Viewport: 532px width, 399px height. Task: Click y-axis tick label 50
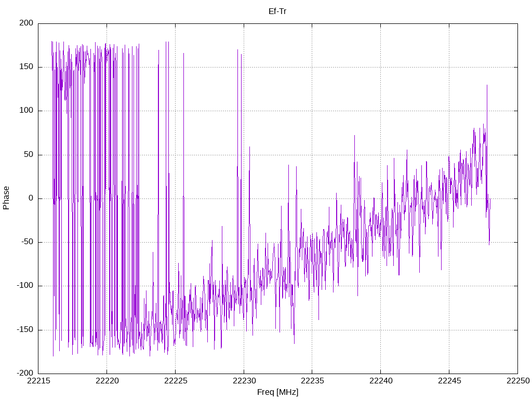(x=29, y=154)
